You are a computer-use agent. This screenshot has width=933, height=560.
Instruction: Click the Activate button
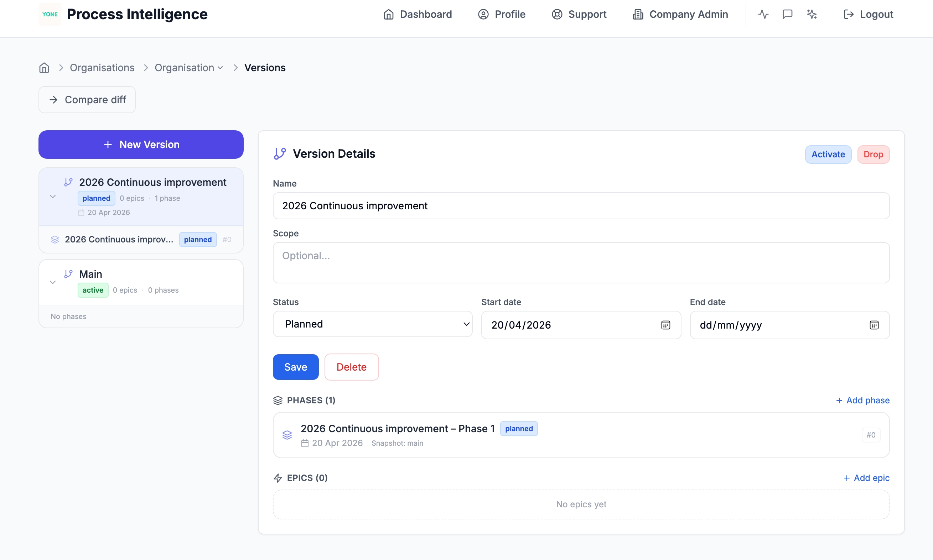pos(828,155)
